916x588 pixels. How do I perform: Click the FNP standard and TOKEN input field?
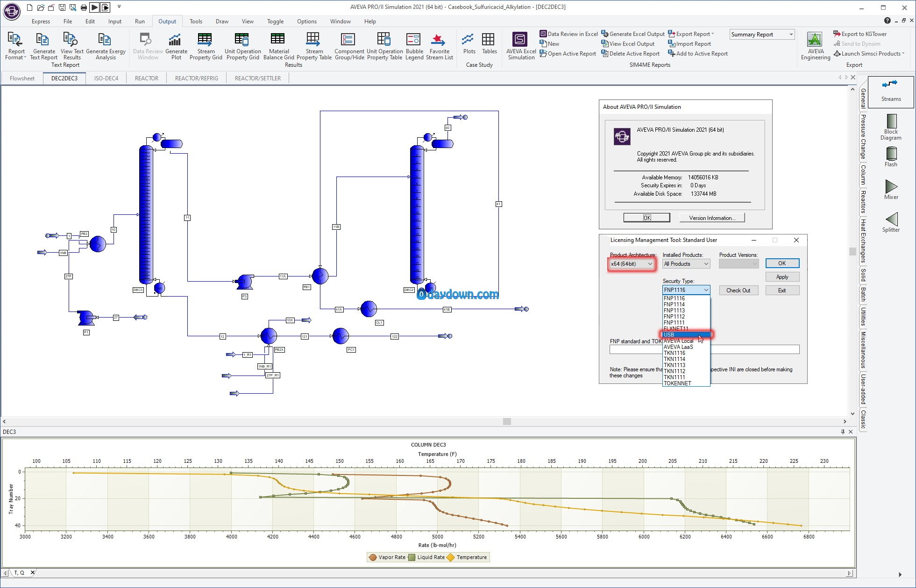(x=704, y=349)
